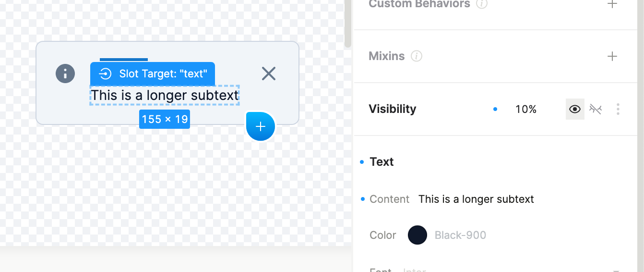Click the X icon in the alert component
Viewport: 644px width, 272px height.
coord(269,74)
